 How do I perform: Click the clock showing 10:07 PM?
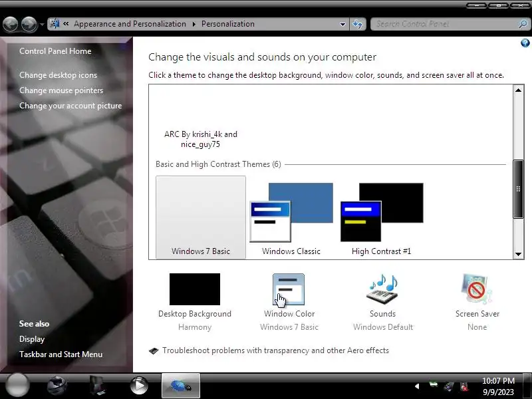click(x=498, y=380)
